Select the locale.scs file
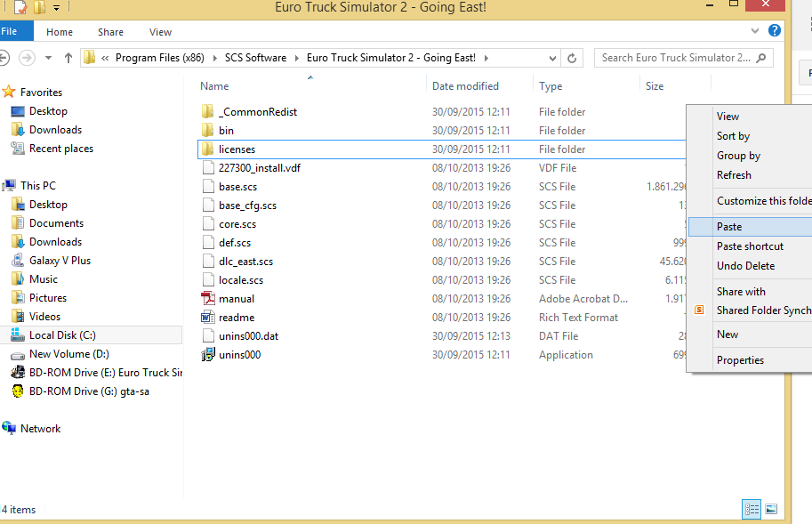 click(241, 279)
